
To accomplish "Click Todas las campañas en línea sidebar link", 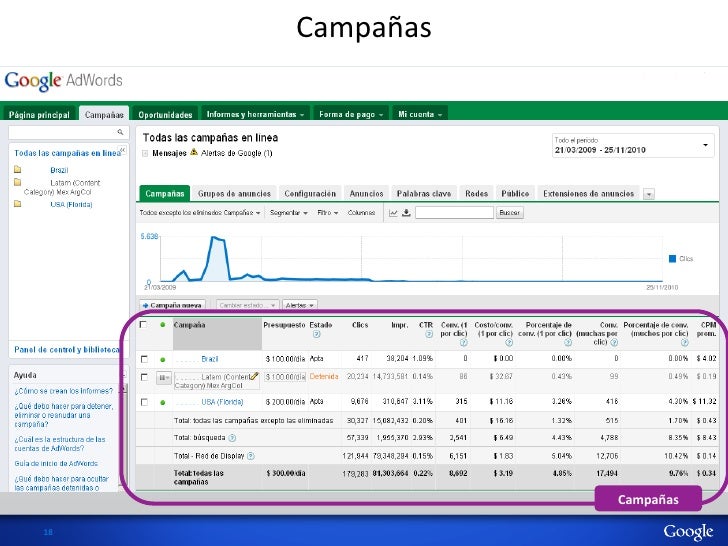I will tap(67, 153).
